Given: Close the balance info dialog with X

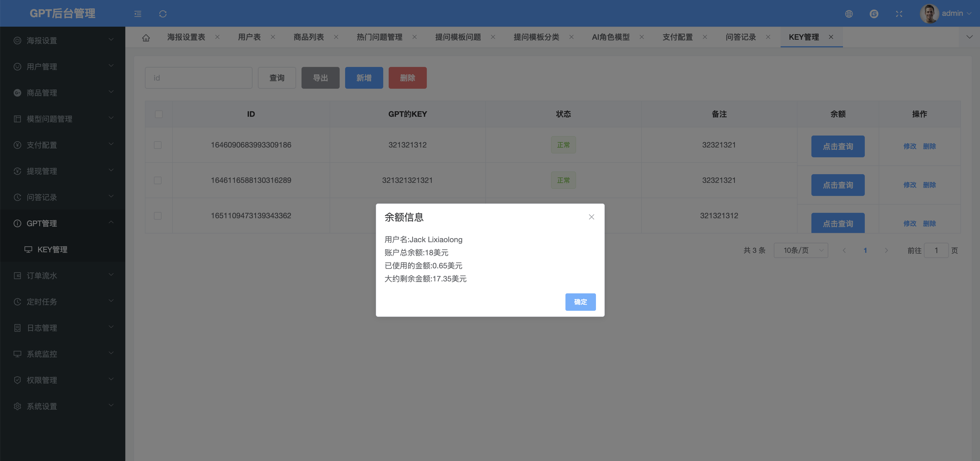Looking at the screenshot, I should 591,217.
